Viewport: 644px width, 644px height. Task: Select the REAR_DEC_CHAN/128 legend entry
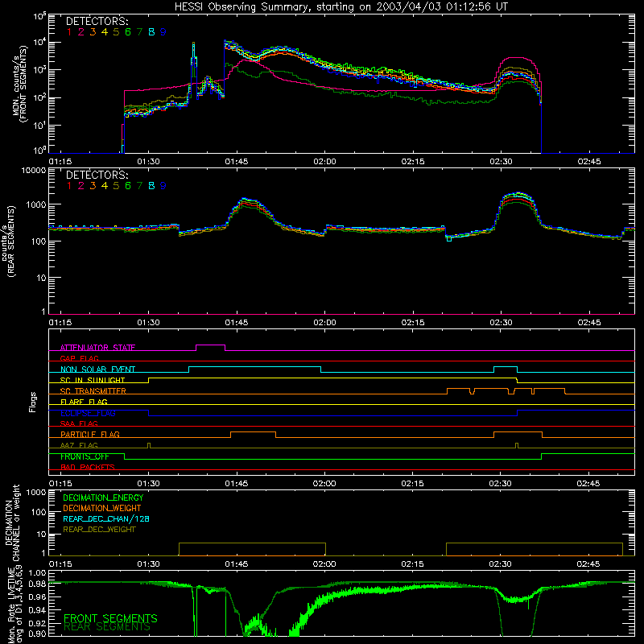(106, 519)
